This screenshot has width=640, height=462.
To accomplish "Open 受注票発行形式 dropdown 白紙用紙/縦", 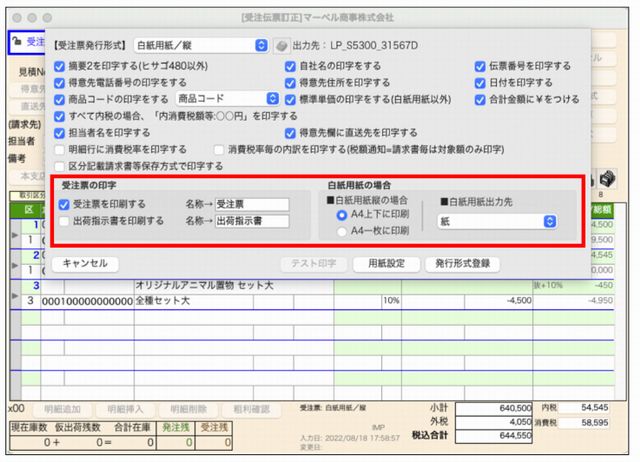I will click(201, 46).
